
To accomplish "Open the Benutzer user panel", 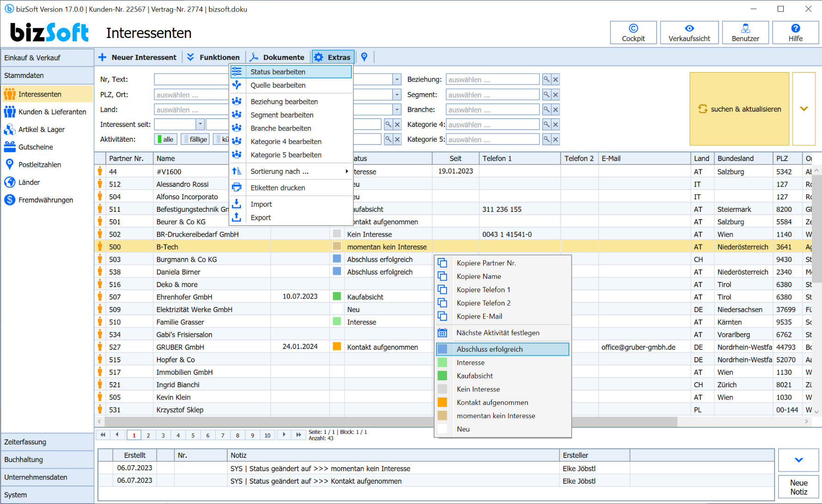I will click(745, 33).
